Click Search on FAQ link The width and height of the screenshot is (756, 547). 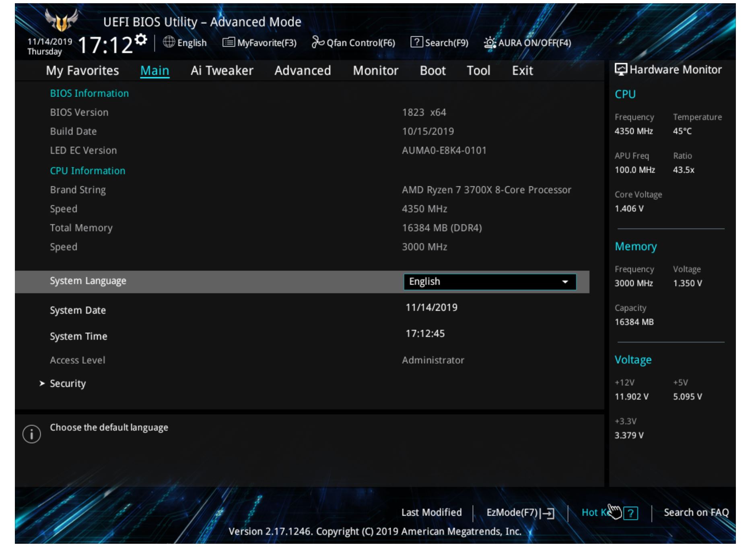coord(696,512)
